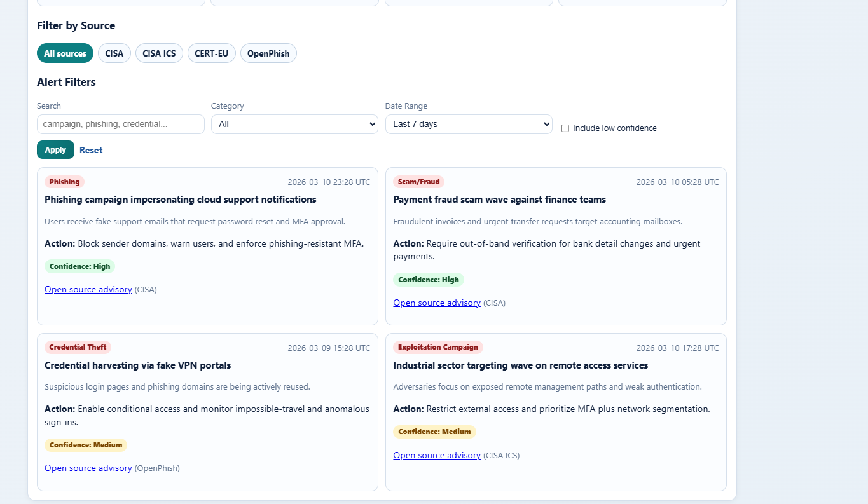Activate the All sources filter pill
Viewport: 868px width, 504px height.
coord(65,53)
